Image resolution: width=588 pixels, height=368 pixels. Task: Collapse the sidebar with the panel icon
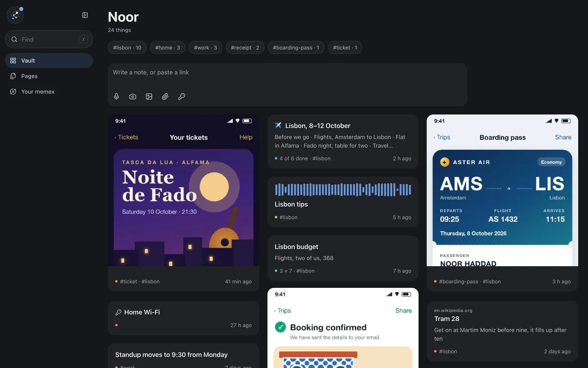(85, 15)
